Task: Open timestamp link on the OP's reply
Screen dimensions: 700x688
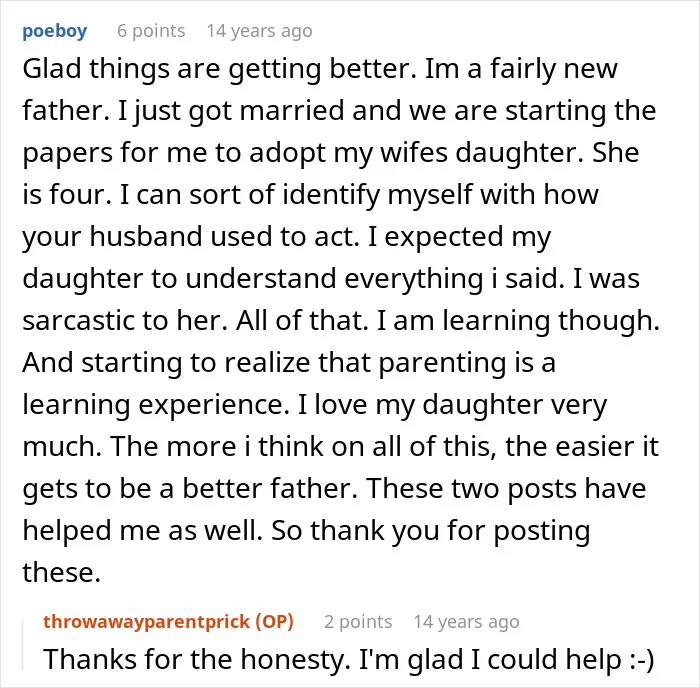Action: pyautogui.click(x=467, y=622)
